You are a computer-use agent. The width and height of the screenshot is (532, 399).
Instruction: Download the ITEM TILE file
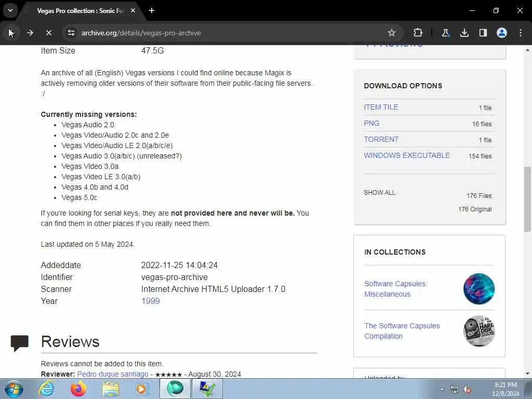click(x=381, y=107)
